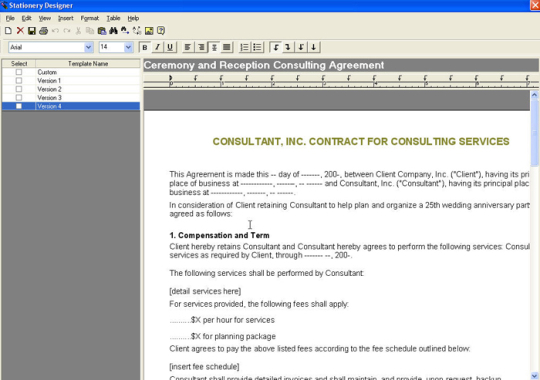Viewport: 540px width, 380px height.
Task: Click the Select column header
Action: click(19, 63)
